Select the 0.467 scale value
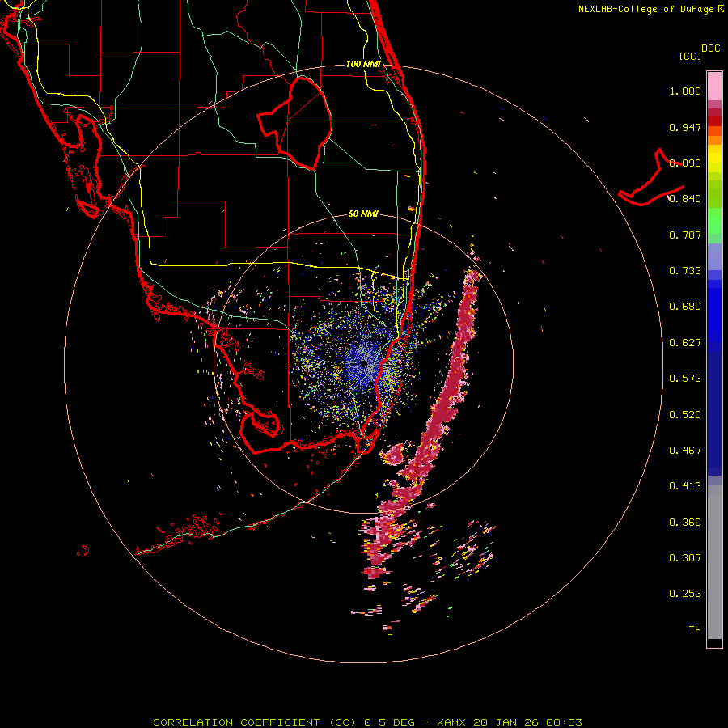This screenshot has width=728, height=728. 685,451
